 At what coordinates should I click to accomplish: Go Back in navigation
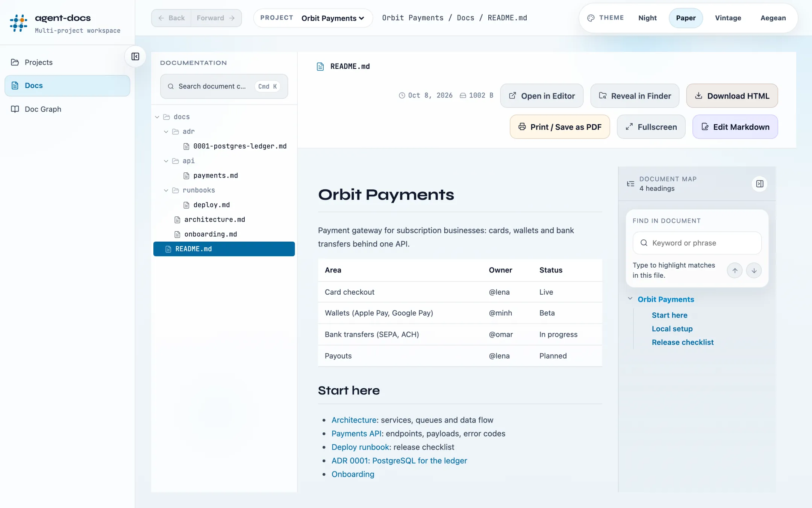171,18
